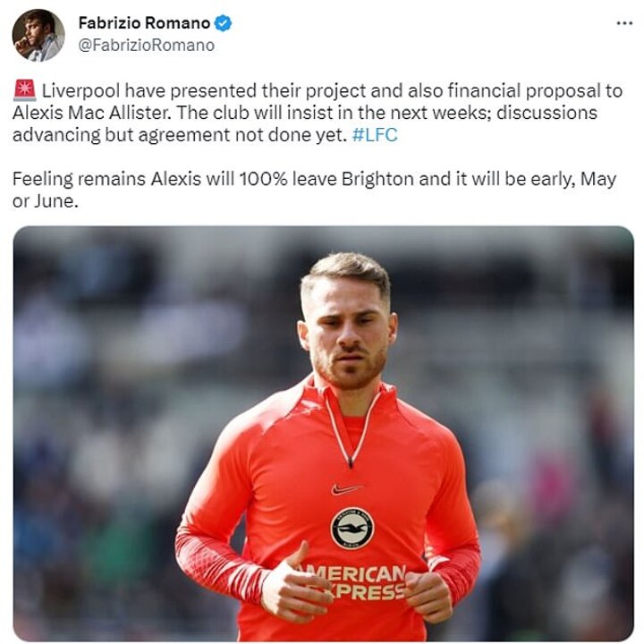The image size is (644, 644).
Task: Click the red siren emoji
Action: (25, 90)
